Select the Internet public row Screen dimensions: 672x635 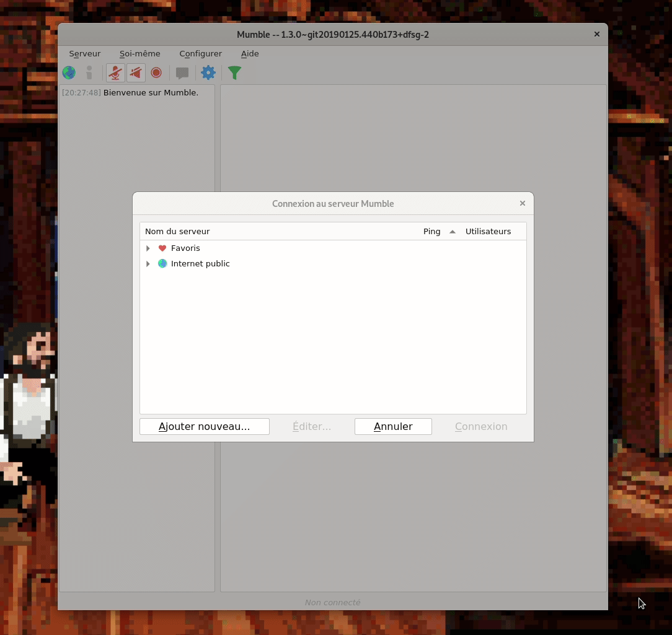click(333, 264)
